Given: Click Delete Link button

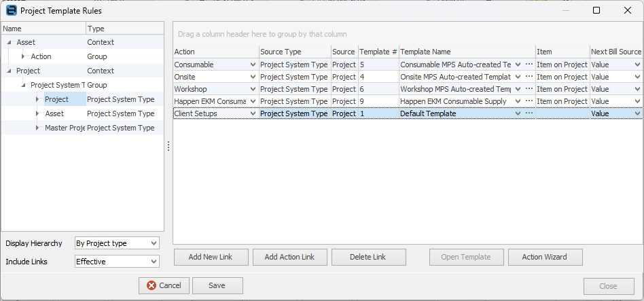Looking at the screenshot, I should (369, 257).
